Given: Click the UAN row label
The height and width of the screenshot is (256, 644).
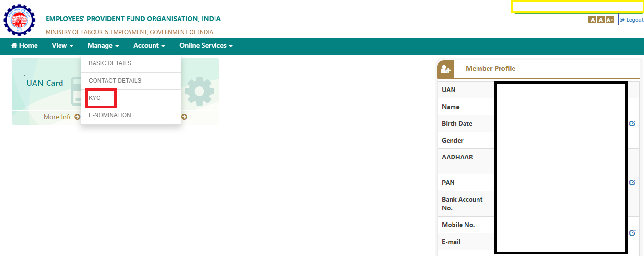Looking at the screenshot, I should point(449,90).
